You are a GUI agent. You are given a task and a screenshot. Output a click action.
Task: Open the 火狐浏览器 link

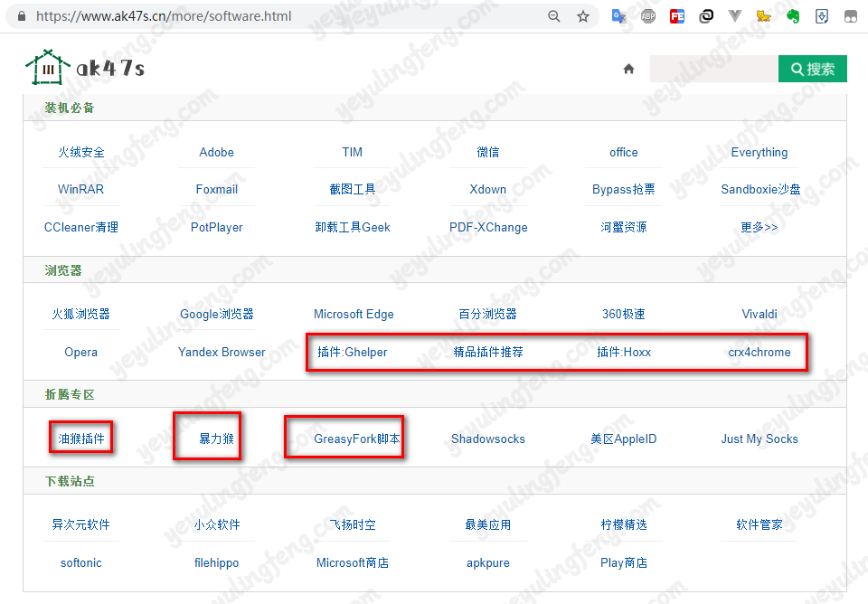[80, 314]
